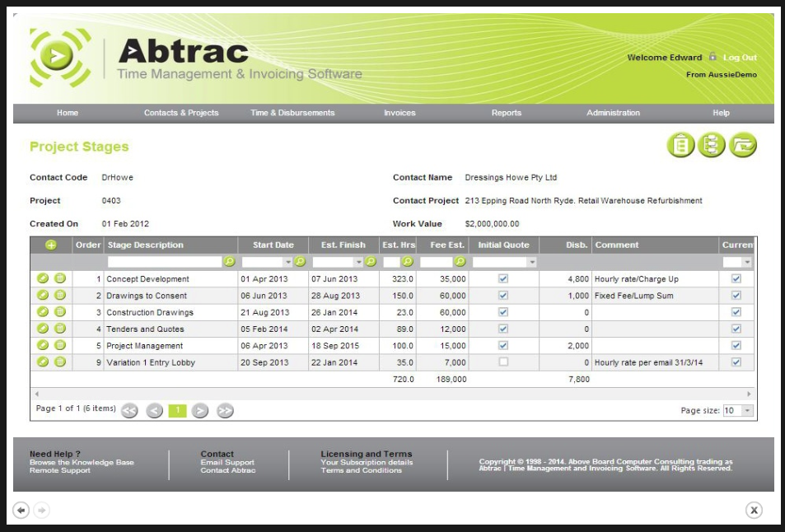Click the Est. Hrs filter search icon
Image resolution: width=785 pixels, height=532 pixels.
pos(408,262)
